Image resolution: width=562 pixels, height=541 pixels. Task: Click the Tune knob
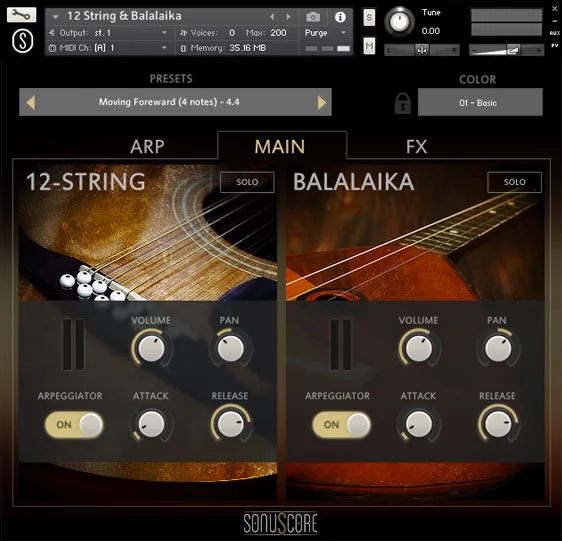tap(399, 22)
